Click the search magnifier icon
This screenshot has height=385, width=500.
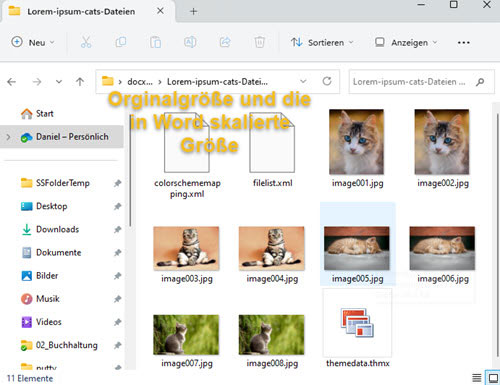[x=480, y=82]
